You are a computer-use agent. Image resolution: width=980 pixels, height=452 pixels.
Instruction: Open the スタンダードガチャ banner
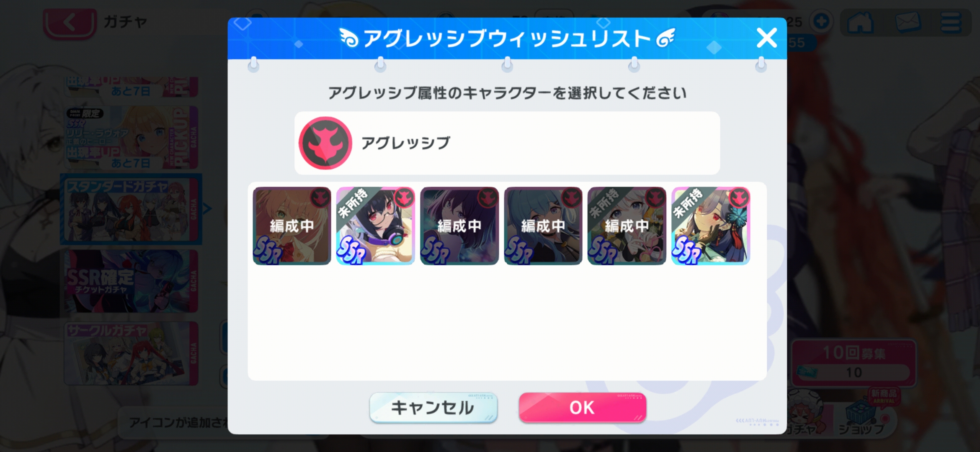131,210
